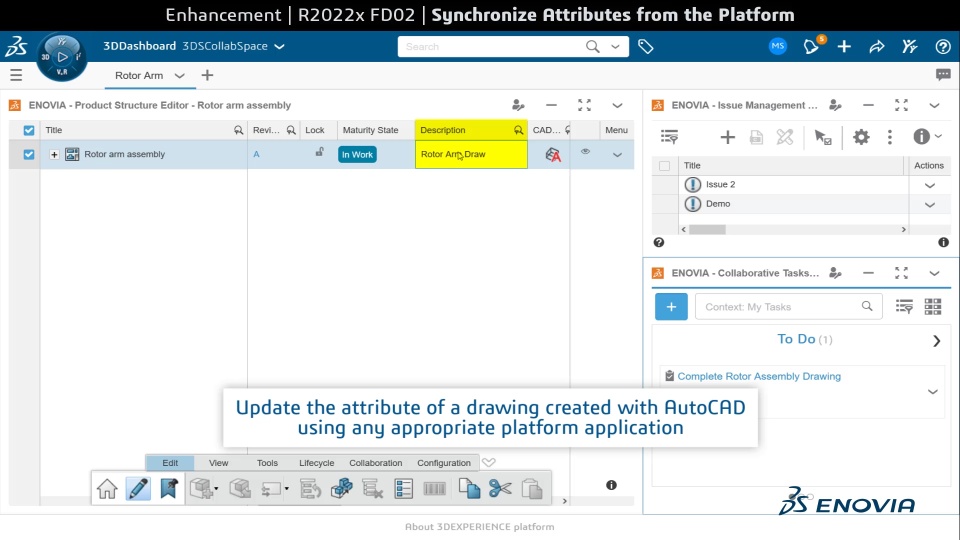
Task: Add a new dashboard tab with the plus
Action: (208, 75)
